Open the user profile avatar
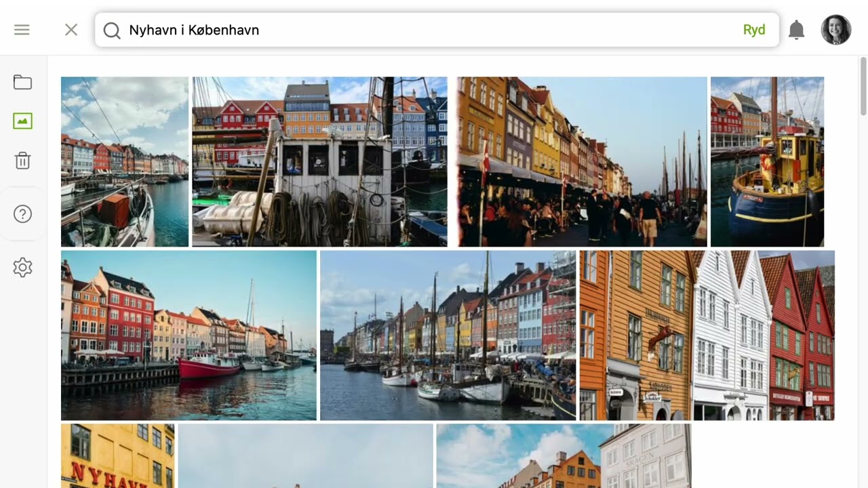This screenshot has height=488, width=868. (x=836, y=30)
